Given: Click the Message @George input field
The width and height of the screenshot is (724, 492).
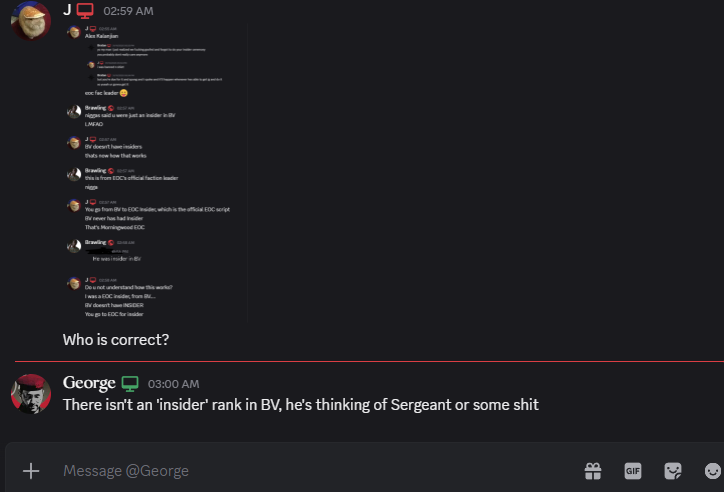Looking at the screenshot, I should tap(319, 471).
